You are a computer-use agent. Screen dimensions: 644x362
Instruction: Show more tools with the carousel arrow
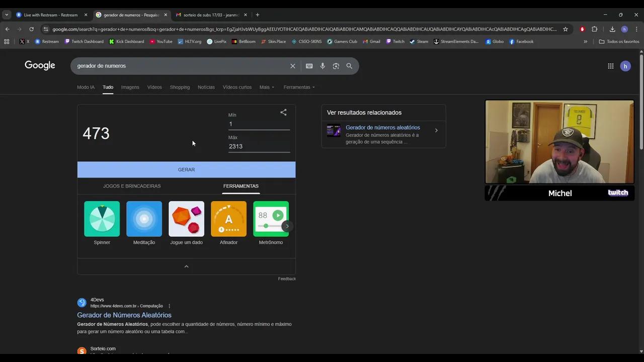287,226
